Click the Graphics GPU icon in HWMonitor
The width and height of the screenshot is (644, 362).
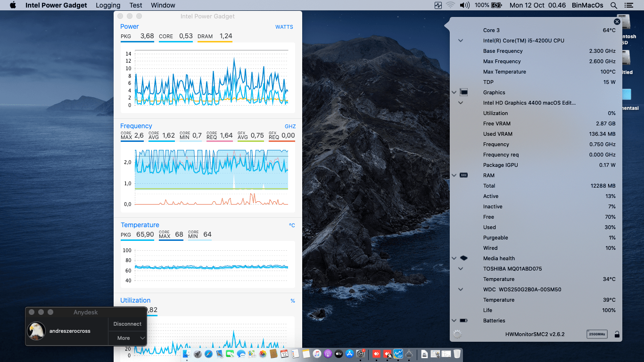(x=463, y=92)
